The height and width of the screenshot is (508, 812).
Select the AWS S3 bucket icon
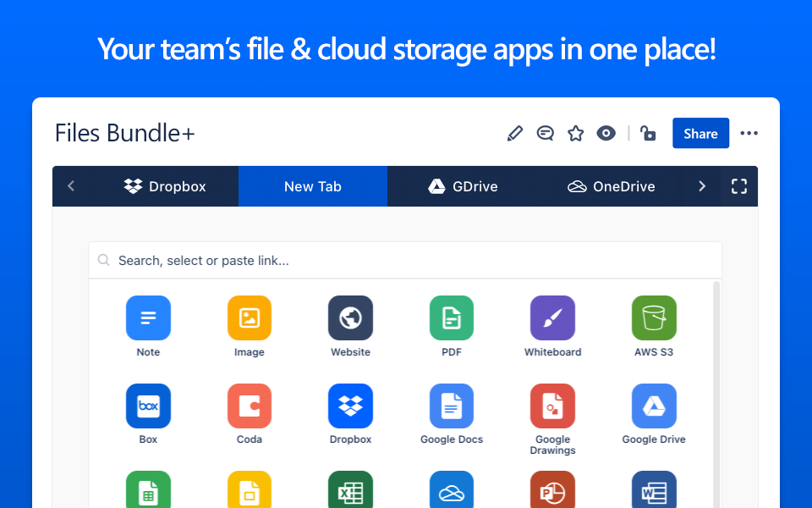click(654, 317)
